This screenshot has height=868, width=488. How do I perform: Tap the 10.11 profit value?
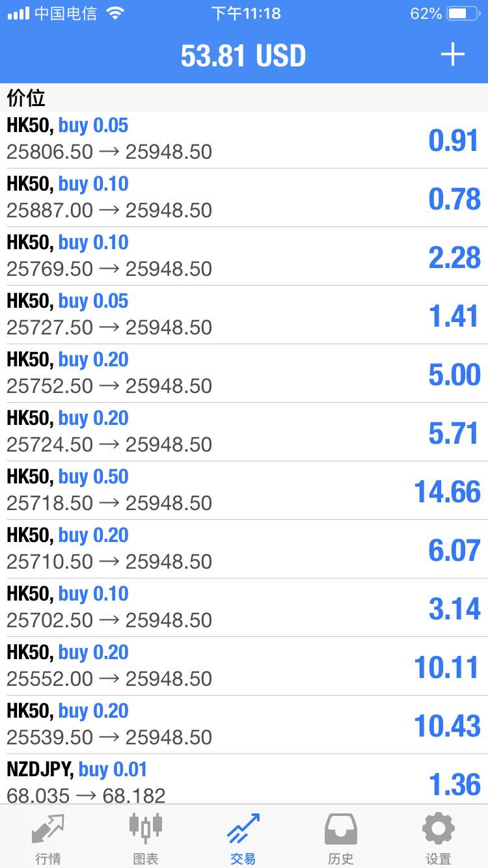[448, 668]
